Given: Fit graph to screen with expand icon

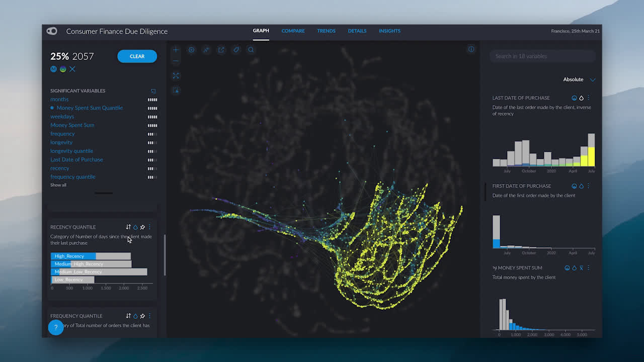Looking at the screenshot, I should pos(176,75).
